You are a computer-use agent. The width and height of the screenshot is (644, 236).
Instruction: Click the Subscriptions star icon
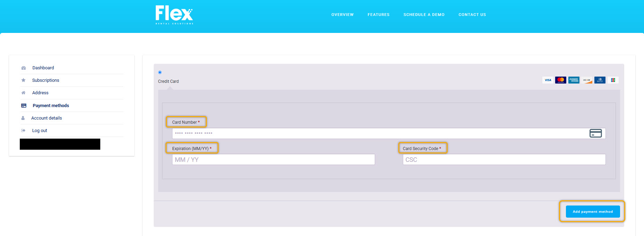[x=24, y=80]
